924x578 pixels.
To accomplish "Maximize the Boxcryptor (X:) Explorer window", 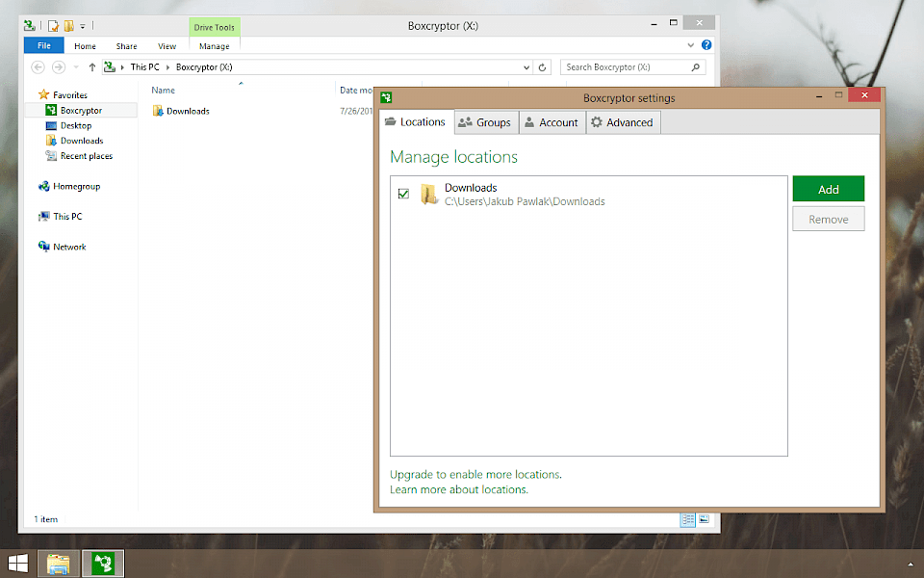I will 674,23.
